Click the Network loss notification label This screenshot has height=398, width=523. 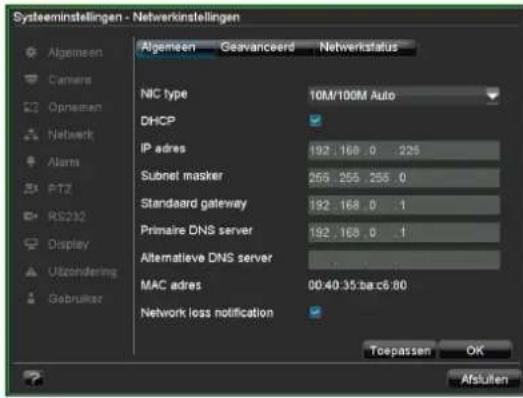(x=207, y=313)
